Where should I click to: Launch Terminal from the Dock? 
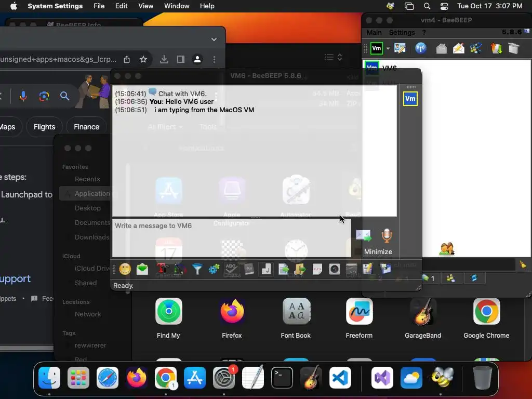click(x=282, y=378)
